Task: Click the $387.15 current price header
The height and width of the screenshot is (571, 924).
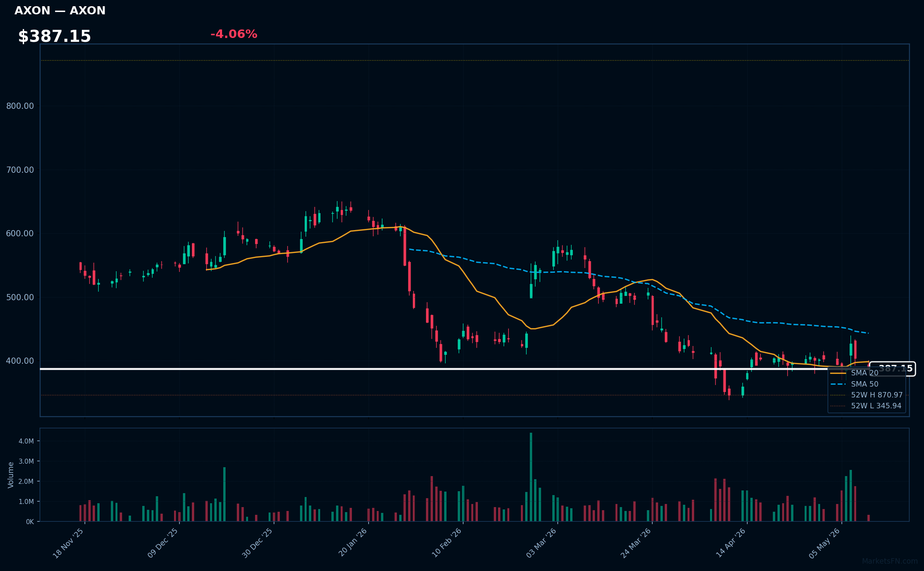Action: click(55, 36)
